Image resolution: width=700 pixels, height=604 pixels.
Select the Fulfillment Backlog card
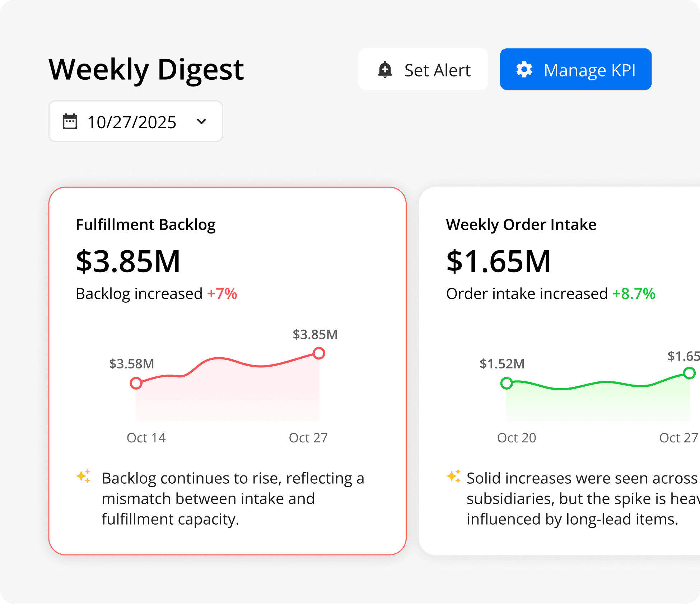pos(227,371)
